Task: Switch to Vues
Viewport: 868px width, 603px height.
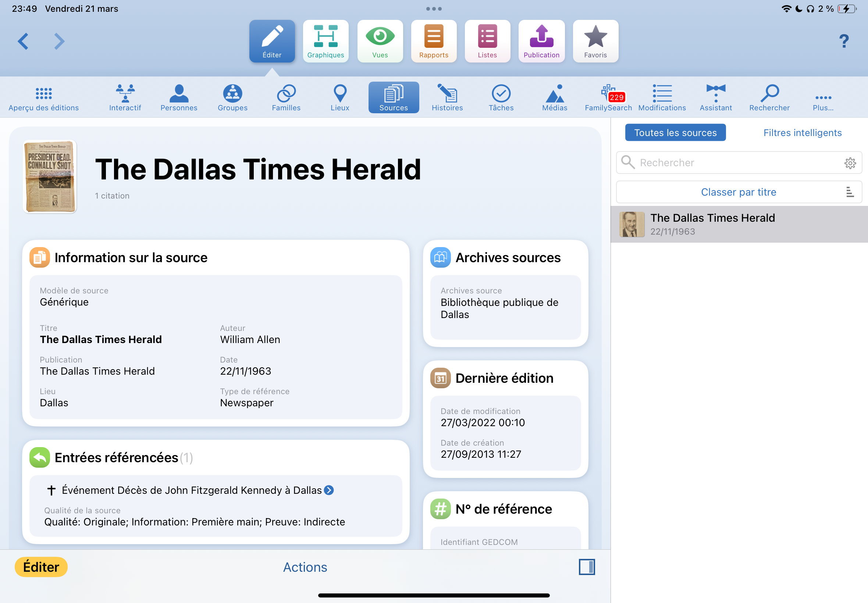Action: click(x=380, y=41)
